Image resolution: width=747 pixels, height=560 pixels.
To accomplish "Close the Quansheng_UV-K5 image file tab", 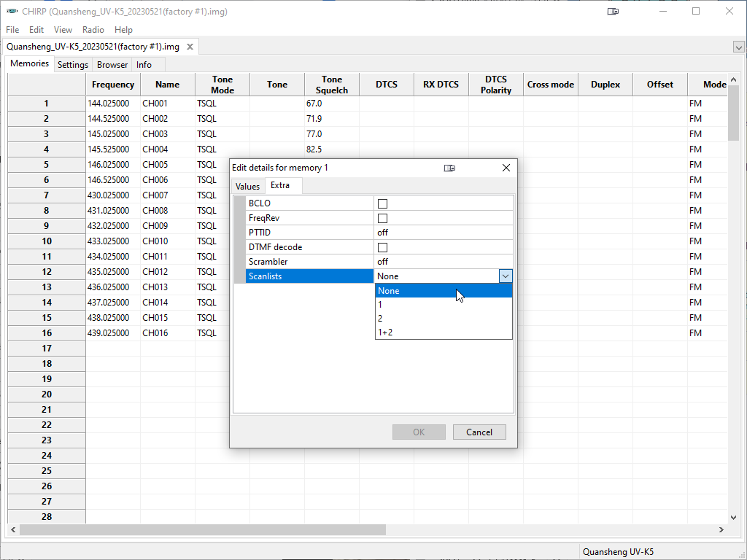I will (190, 47).
